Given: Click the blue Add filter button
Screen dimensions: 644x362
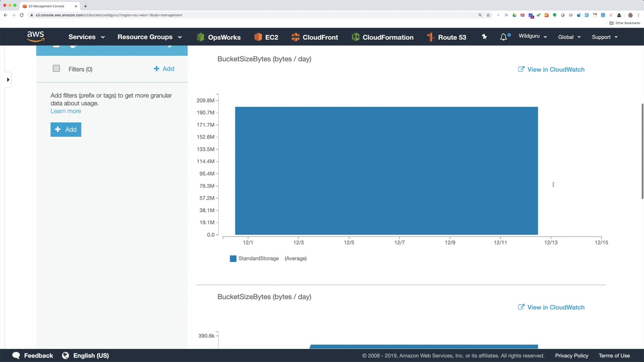Looking at the screenshot, I should [x=65, y=130].
